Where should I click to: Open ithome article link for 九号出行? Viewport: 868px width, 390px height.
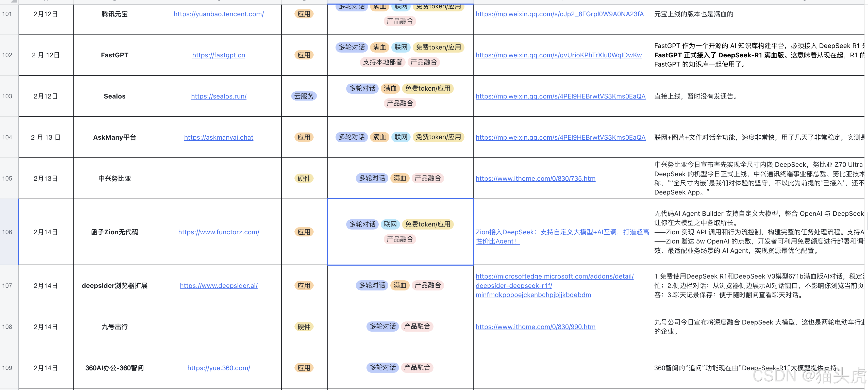point(535,327)
